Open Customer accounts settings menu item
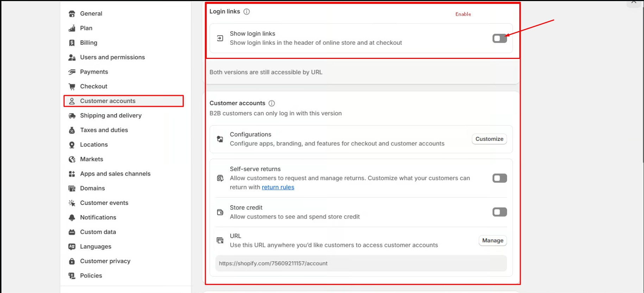 108,101
